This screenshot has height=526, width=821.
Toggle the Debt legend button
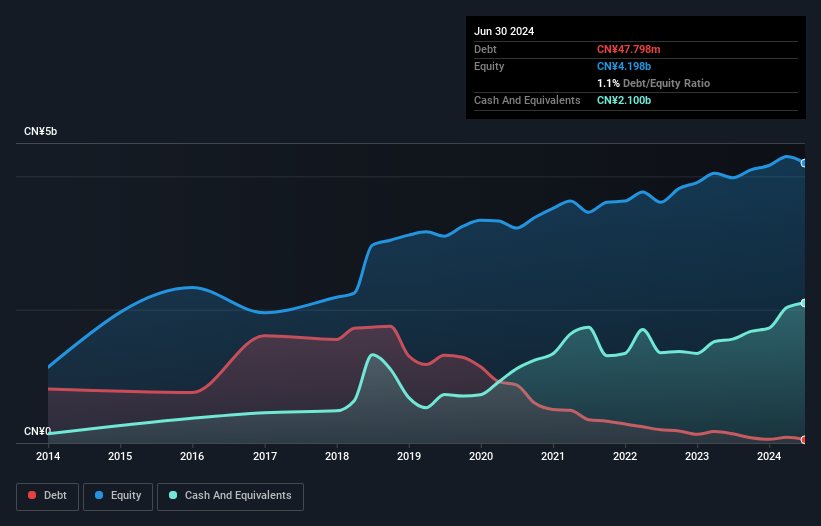tap(48, 496)
